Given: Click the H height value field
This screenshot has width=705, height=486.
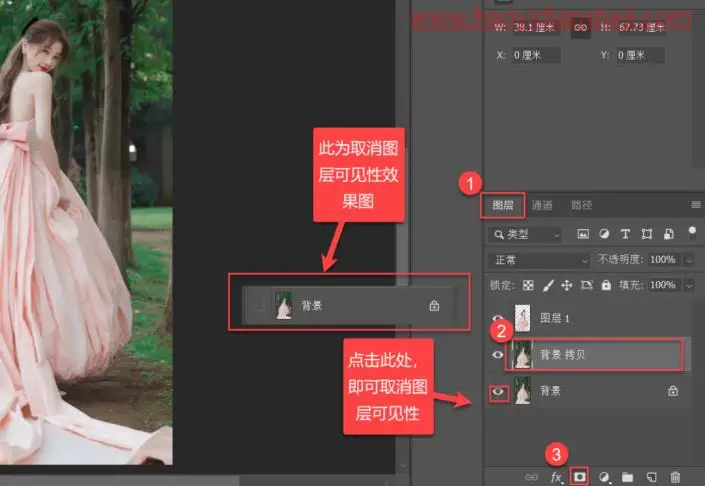Looking at the screenshot, I should click(641, 27).
